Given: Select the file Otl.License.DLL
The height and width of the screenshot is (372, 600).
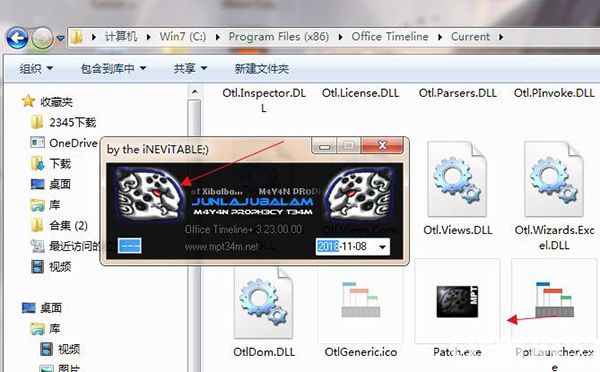Looking at the screenshot, I should (360, 93).
